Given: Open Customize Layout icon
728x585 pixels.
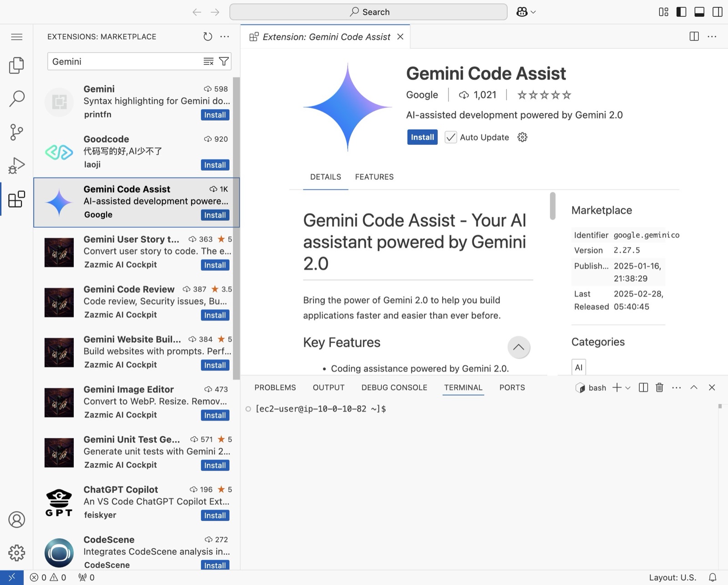Looking at the screenshot, I should pyautogui.click(x=664, y=12).
